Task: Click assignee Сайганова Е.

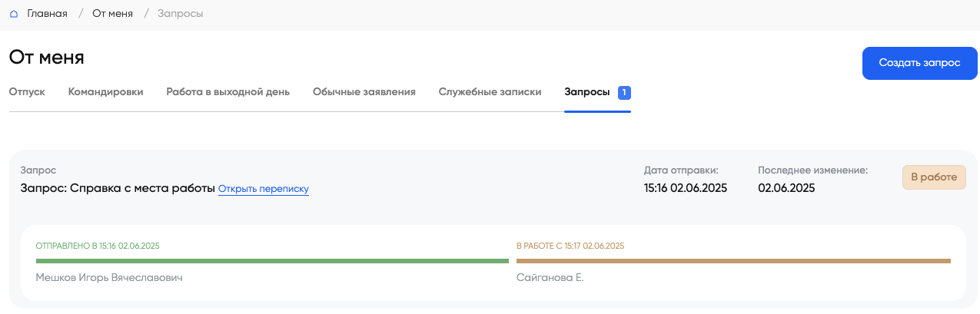Action: (550, 277)
